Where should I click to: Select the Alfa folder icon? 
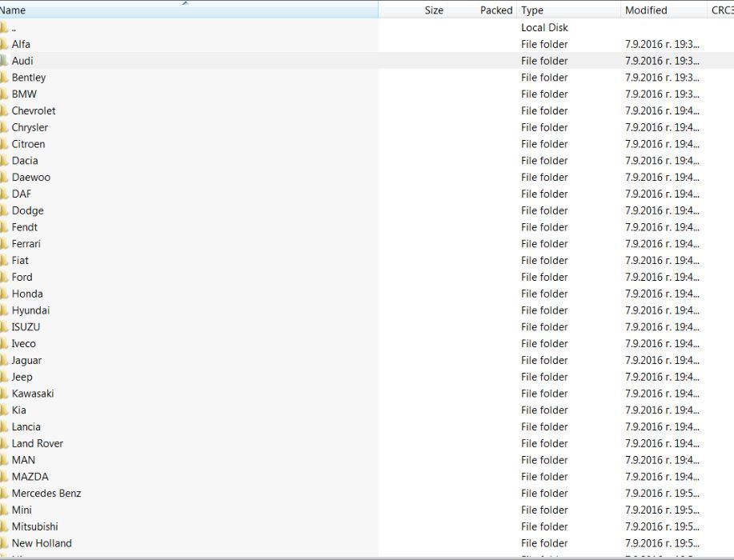pos(4,44)
